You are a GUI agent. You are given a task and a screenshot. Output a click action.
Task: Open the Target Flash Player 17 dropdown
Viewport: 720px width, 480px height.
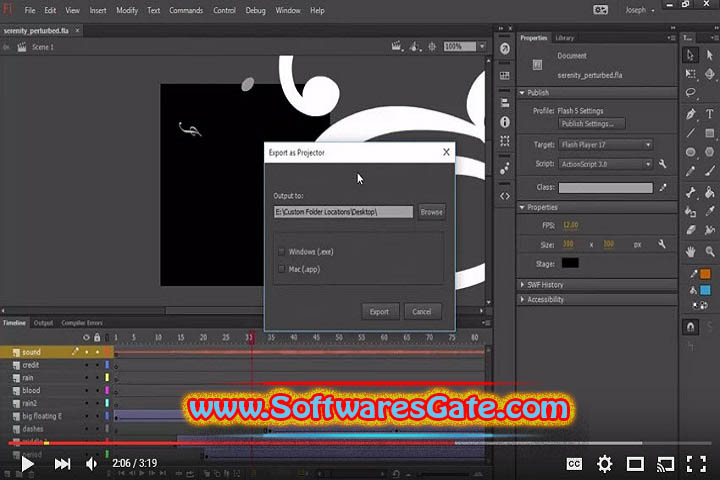(605, 145)
